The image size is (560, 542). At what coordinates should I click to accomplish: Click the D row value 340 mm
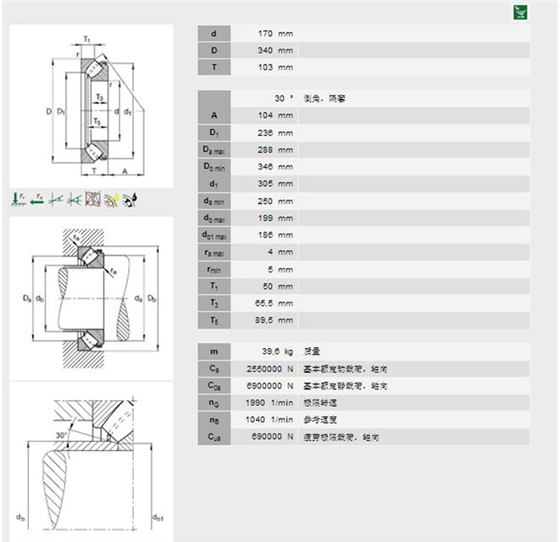point(275,50)
